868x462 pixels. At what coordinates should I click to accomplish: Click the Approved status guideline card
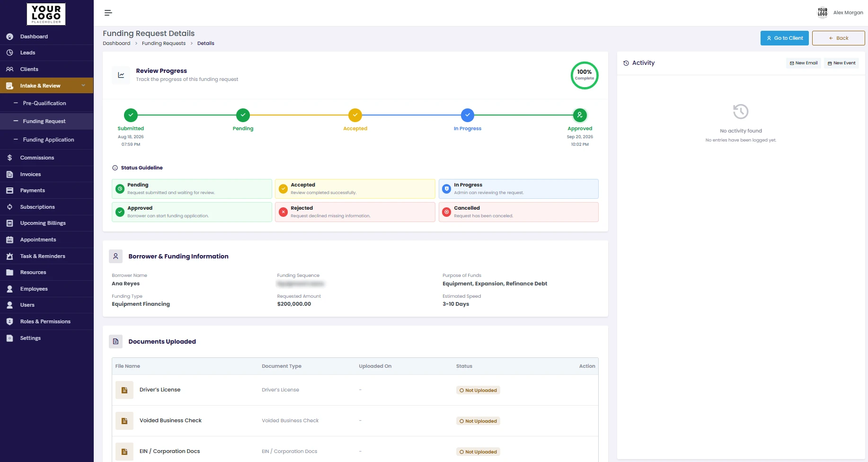[x=192, y=212]
